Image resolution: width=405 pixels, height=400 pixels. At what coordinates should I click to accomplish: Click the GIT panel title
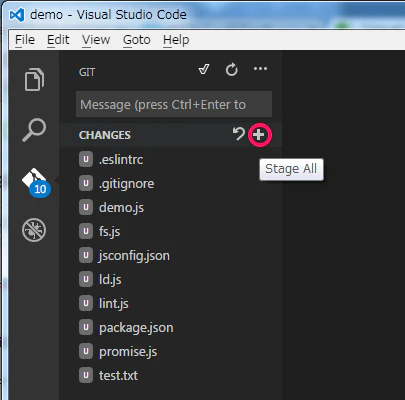87,72
